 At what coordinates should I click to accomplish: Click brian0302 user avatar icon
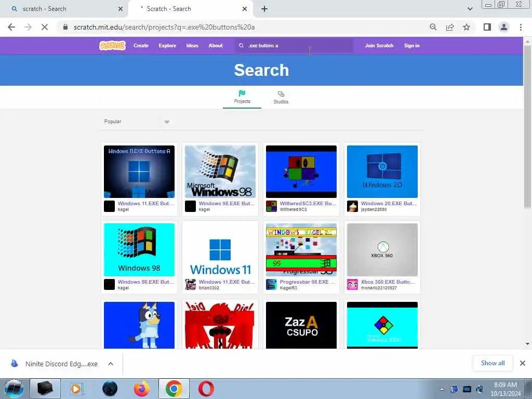click(x=190, y=285)
